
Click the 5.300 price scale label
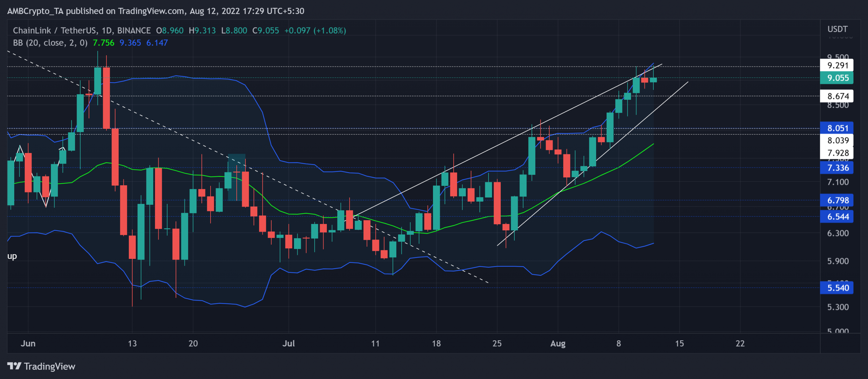click(x=838, y=307)
